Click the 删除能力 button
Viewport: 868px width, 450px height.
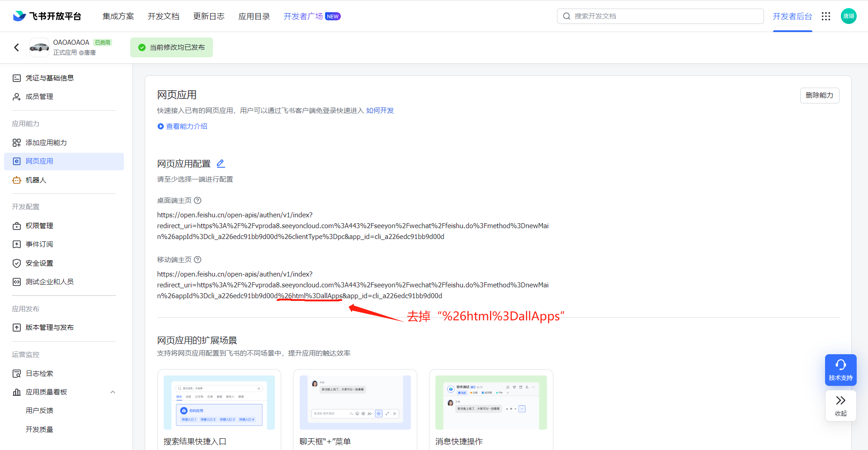coord(820,95)
